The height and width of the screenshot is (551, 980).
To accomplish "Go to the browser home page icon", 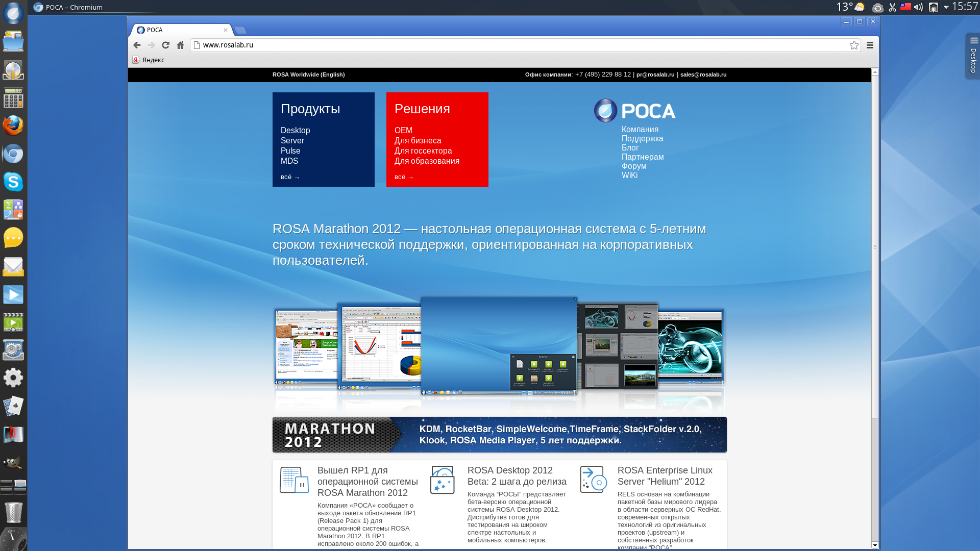I will [x=180, y=45].
